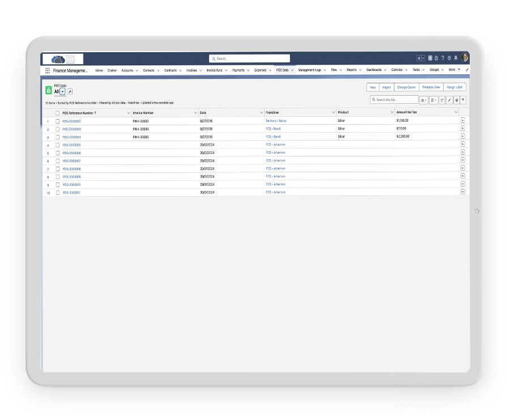510x420 pixels.
Task: Select the checkbox for POS-0000002
Action: [x=57, y=121]
